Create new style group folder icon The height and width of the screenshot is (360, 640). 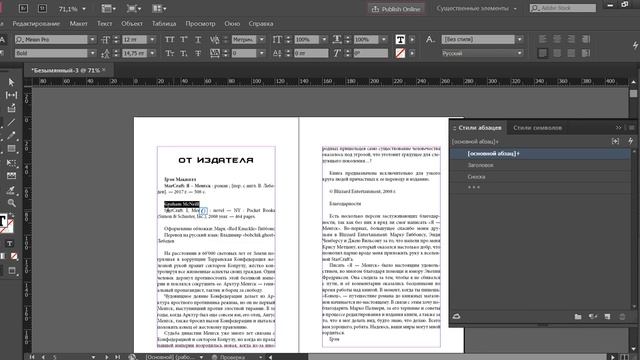(578, 316)
